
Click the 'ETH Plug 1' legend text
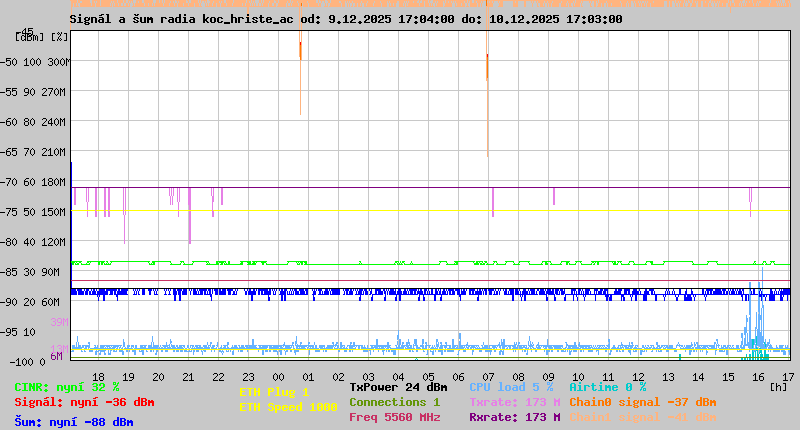coord(274,392)
